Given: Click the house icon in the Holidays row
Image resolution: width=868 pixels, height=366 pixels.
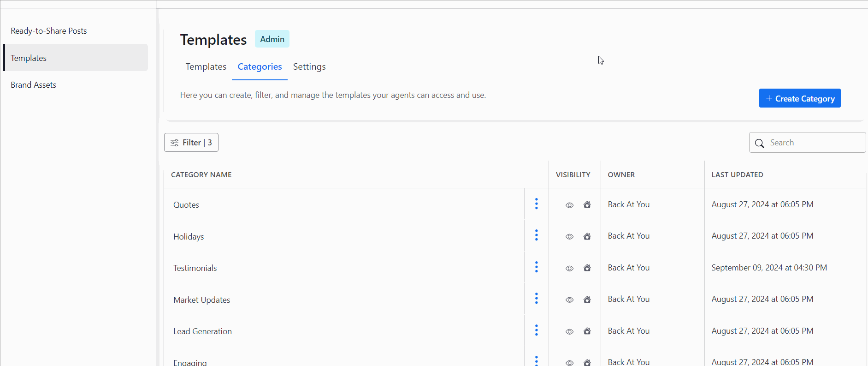Looking at the screenshot, I should click(587, 236).
